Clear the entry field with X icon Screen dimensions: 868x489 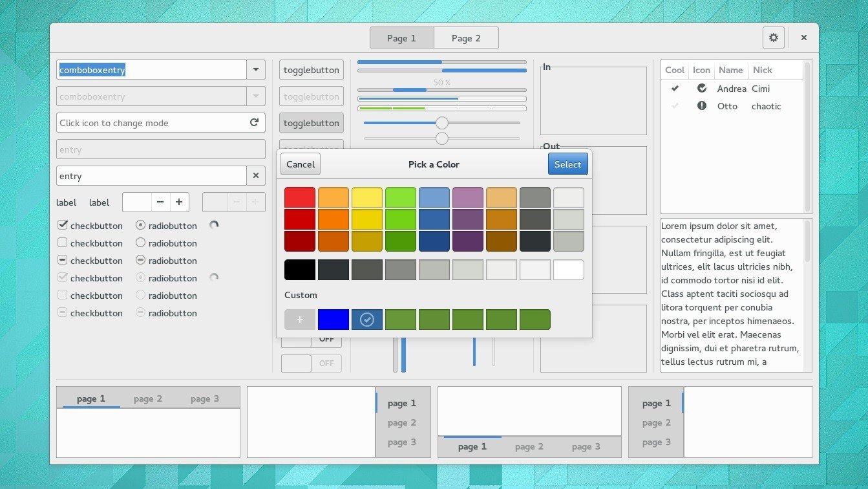(255, 176)
